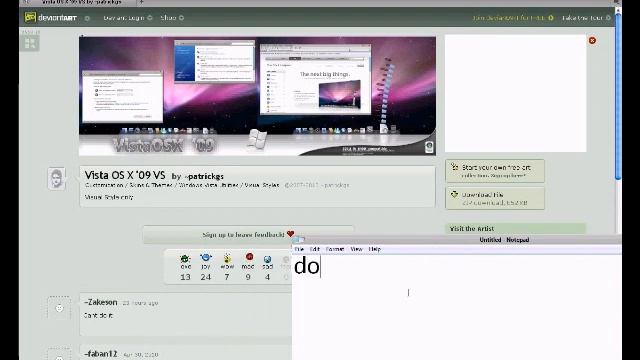Close the ad with the red X
The width and height of the screenshot is (640, 360).
(592, 40)
